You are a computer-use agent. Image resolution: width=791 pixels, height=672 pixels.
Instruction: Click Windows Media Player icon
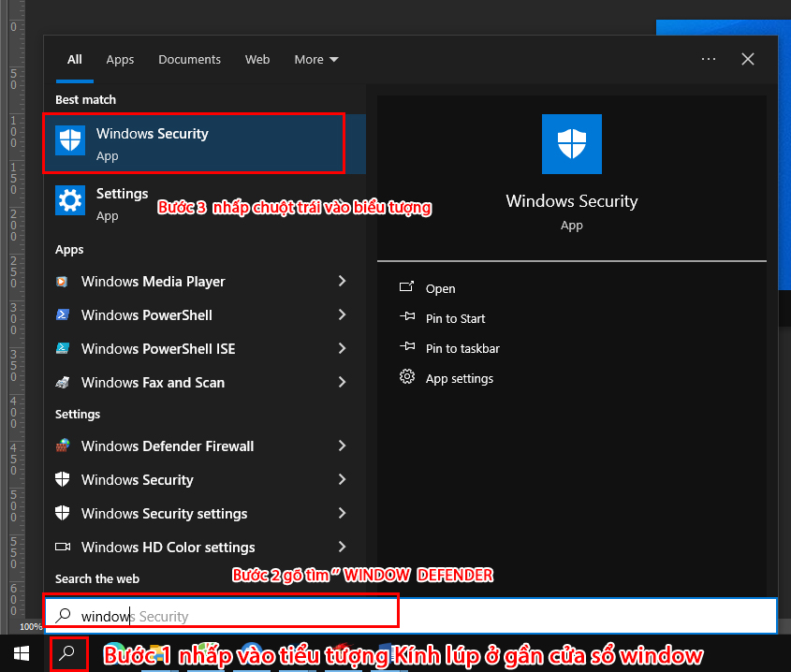tap(62, 282)
